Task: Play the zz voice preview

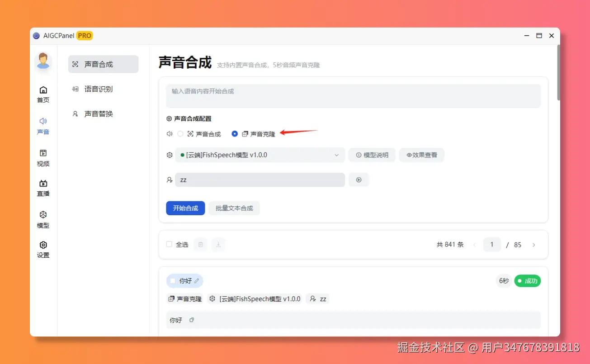Action: pyautogui.click(x=359, y=180)
